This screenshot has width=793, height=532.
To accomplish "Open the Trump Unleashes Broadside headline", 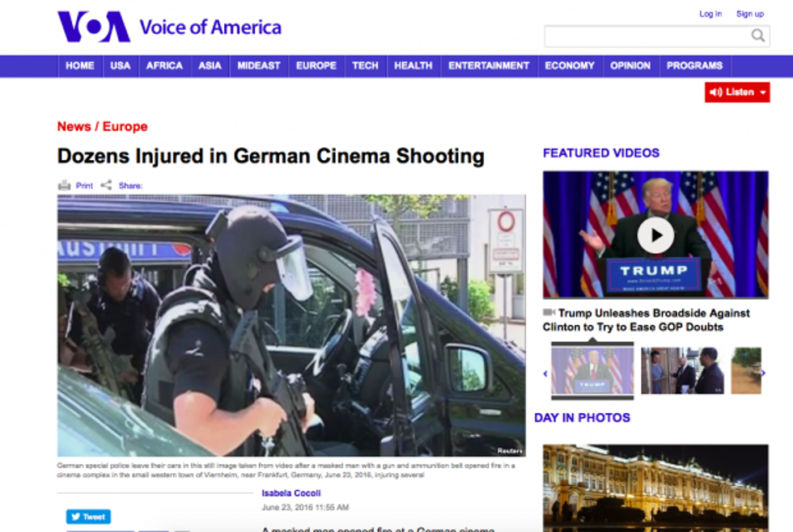I will 646,319.
